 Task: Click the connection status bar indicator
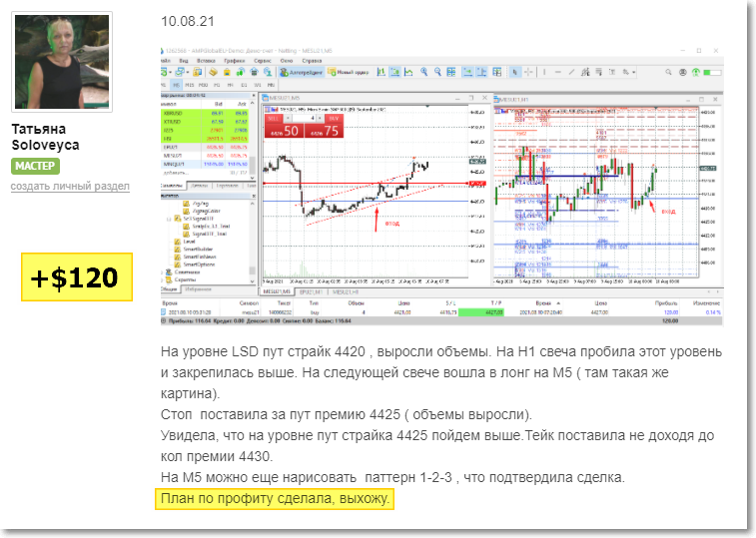coord(712,72)
